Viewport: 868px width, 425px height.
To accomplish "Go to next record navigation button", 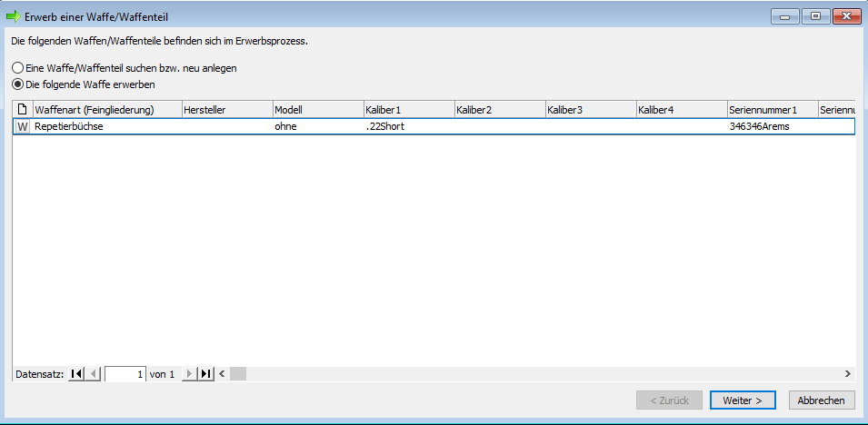I will (x=189, y=373).
